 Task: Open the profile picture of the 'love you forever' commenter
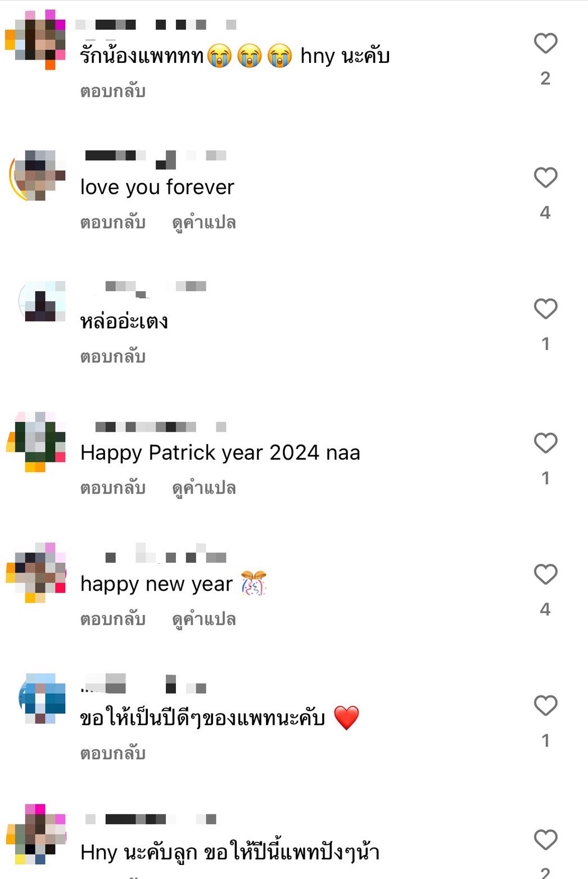coord(37,175)
